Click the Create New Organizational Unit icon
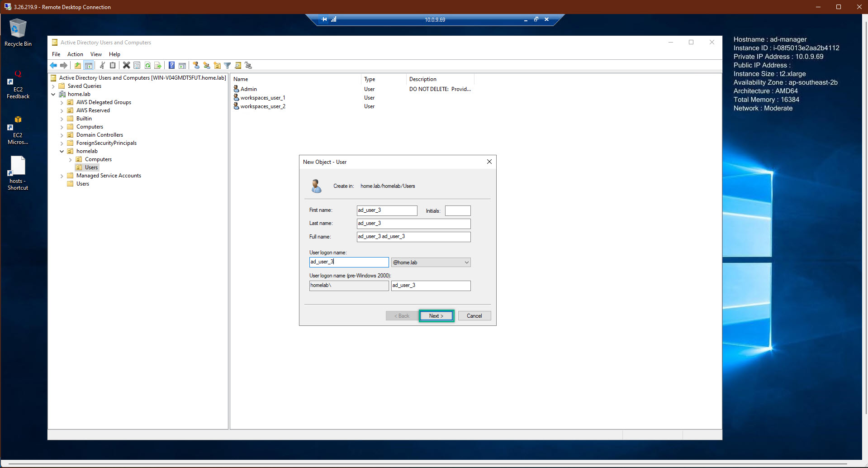 point(217,65)
